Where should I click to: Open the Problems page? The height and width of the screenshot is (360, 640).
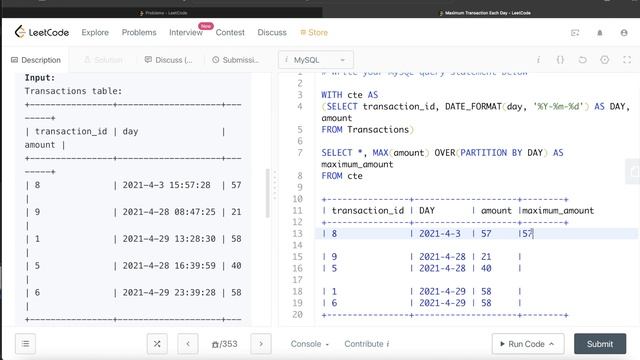pos(139,32)
